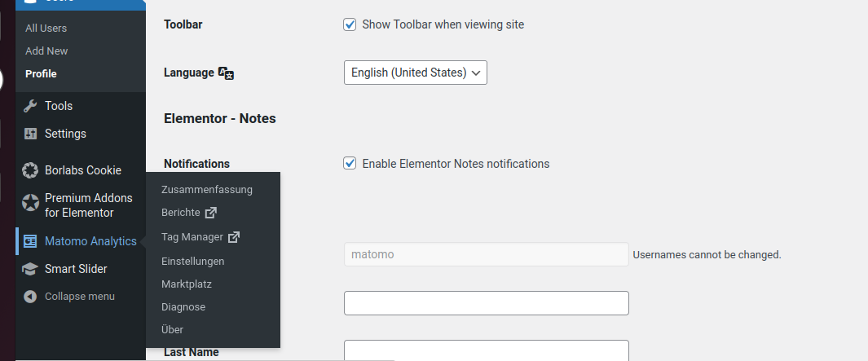Click the Matomo Analytics icon
Image resolution: width=868 pixels, height=361 pixels.
point(30,241)
